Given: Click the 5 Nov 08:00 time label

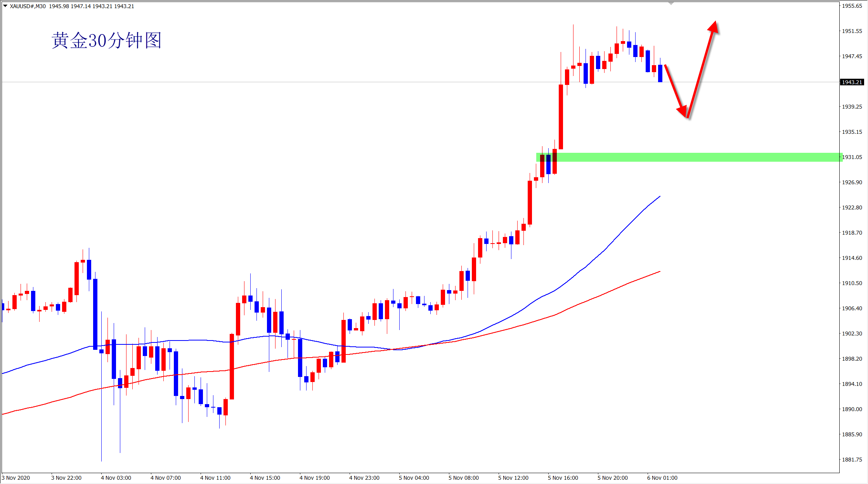Looking at the screenshot, I should point(463,478).
